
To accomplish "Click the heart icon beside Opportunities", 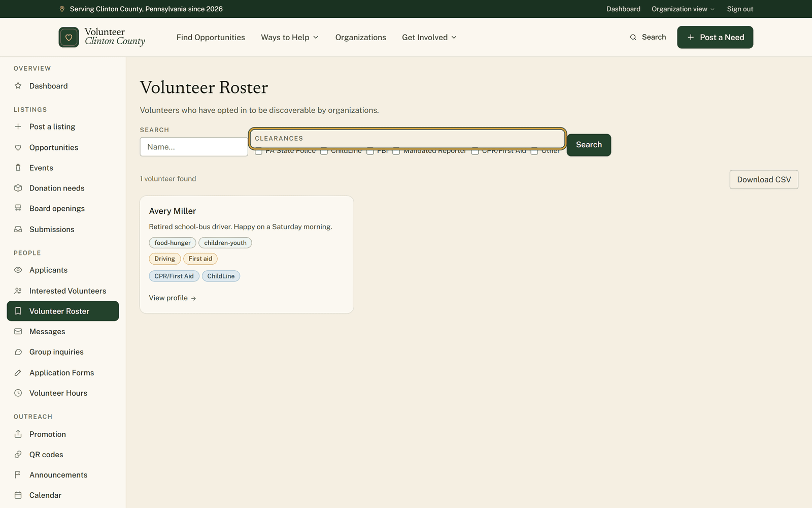I will [x=18, y=147].
